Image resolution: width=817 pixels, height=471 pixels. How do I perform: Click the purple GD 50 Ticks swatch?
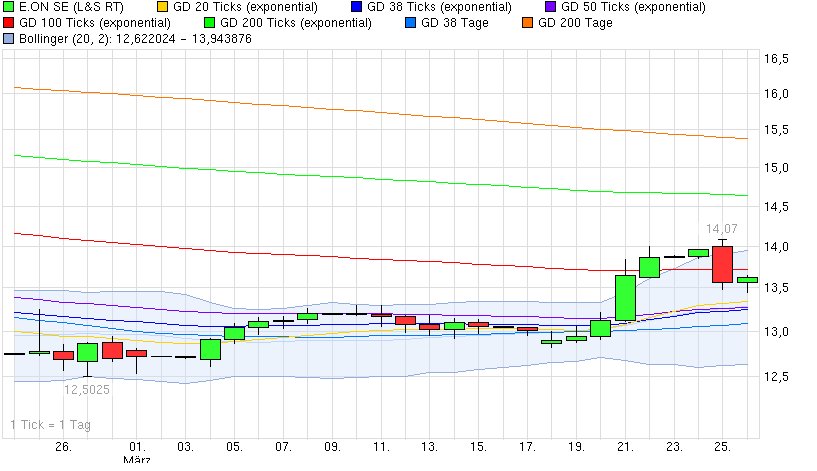(x=550, y=7)
